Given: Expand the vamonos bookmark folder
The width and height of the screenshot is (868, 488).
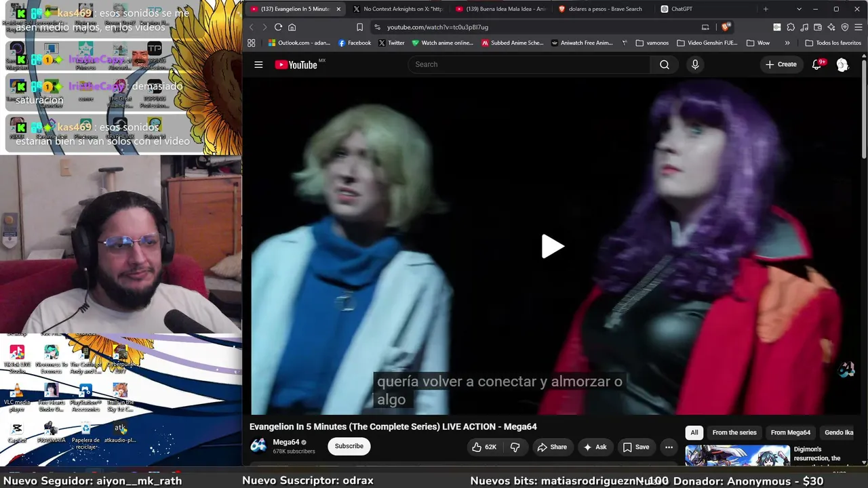Looking at the screenshot, I should click(x=652, y=43).
